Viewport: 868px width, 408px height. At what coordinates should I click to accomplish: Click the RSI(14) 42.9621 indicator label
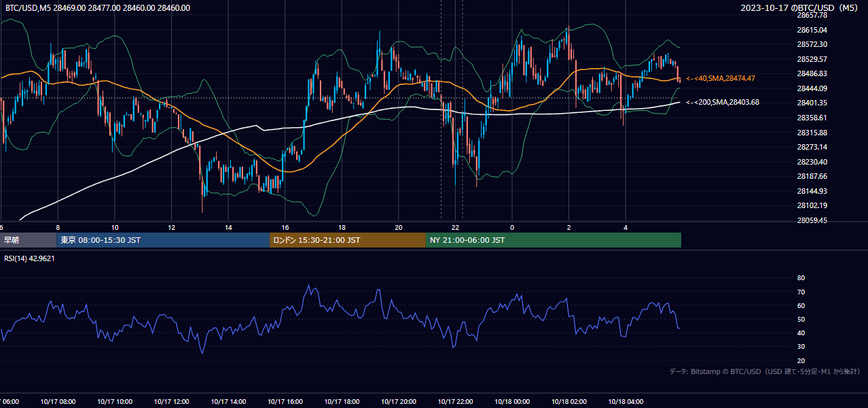tap(30, 258)
